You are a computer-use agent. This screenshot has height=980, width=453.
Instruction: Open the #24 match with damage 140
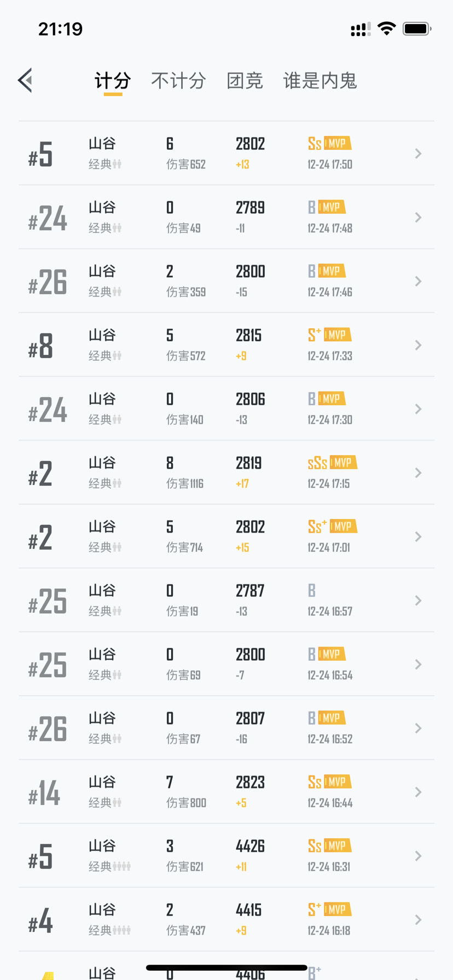click(226, 409)
